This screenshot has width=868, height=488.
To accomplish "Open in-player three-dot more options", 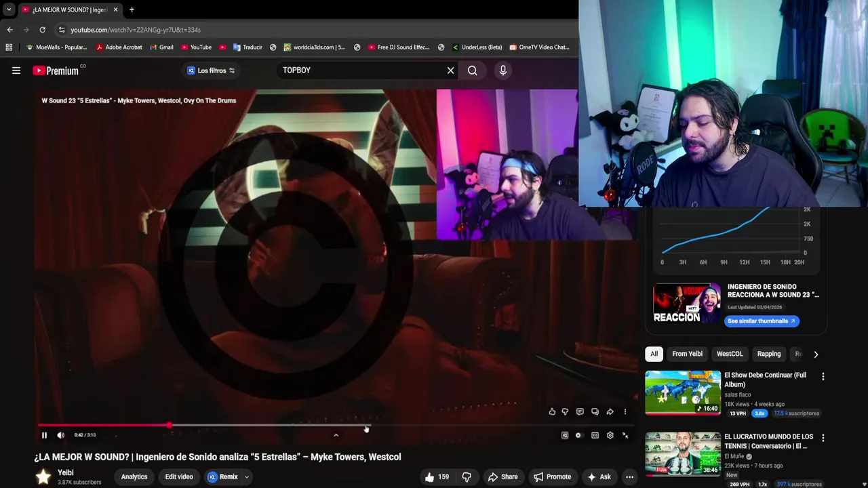I will click(x=625, y=411).
